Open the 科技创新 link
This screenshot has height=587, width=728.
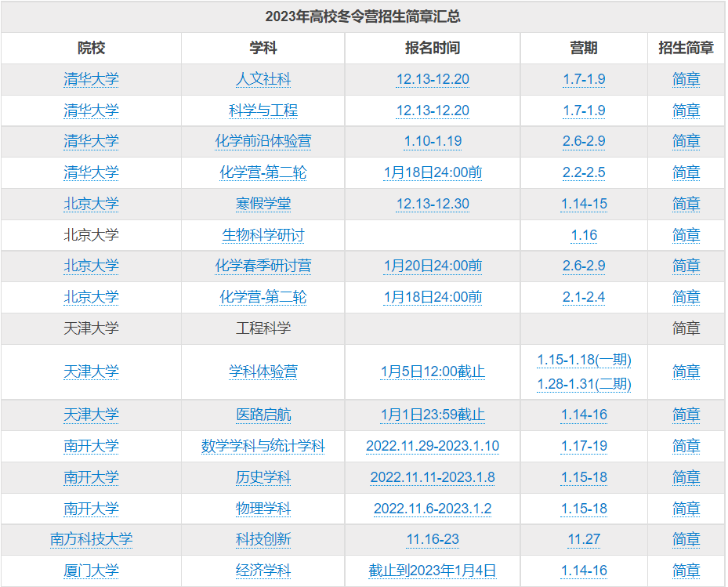click(x=263, y=539)
